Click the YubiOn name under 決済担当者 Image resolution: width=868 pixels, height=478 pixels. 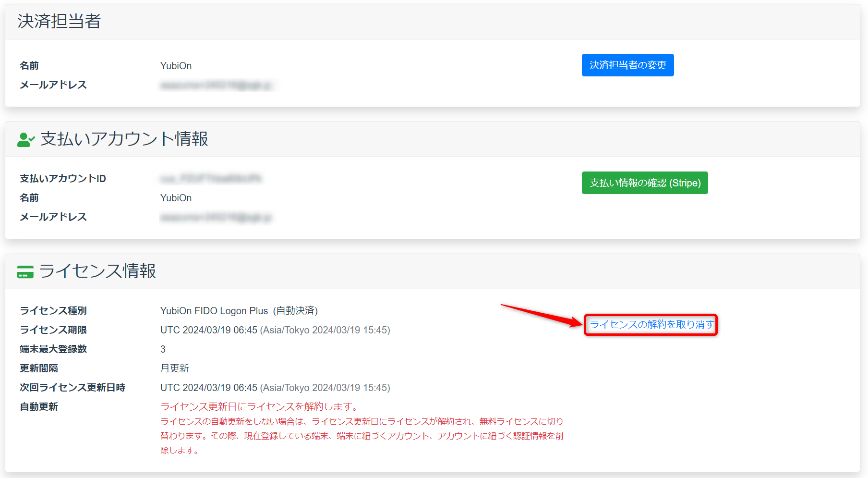point(176,66)
